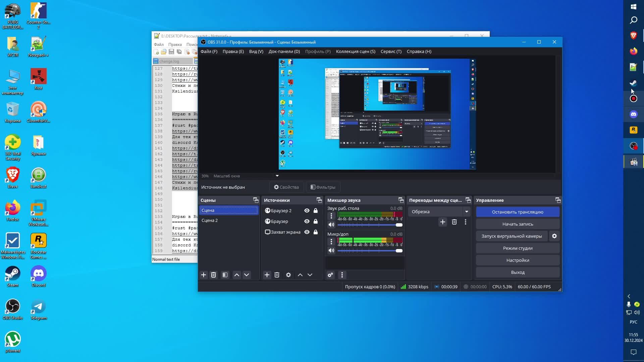Click Остановить трансляцию button
644x362 pixels.
click(517, 212)
